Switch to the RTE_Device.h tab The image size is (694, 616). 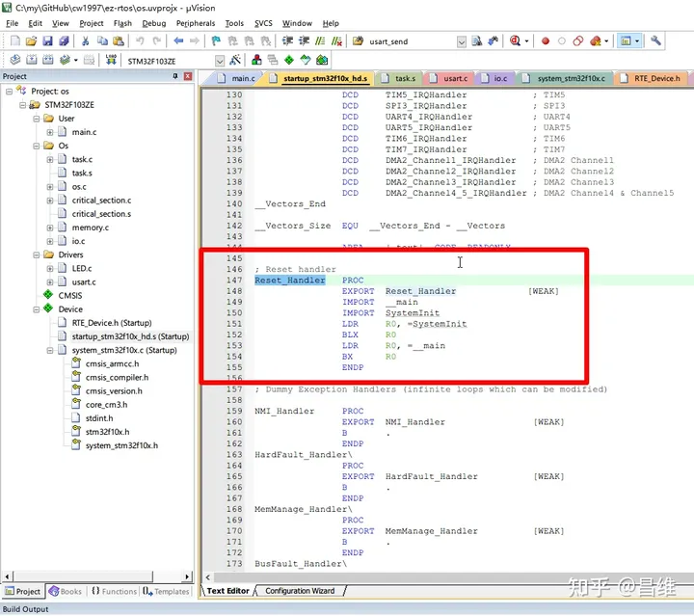pos(651,78)
